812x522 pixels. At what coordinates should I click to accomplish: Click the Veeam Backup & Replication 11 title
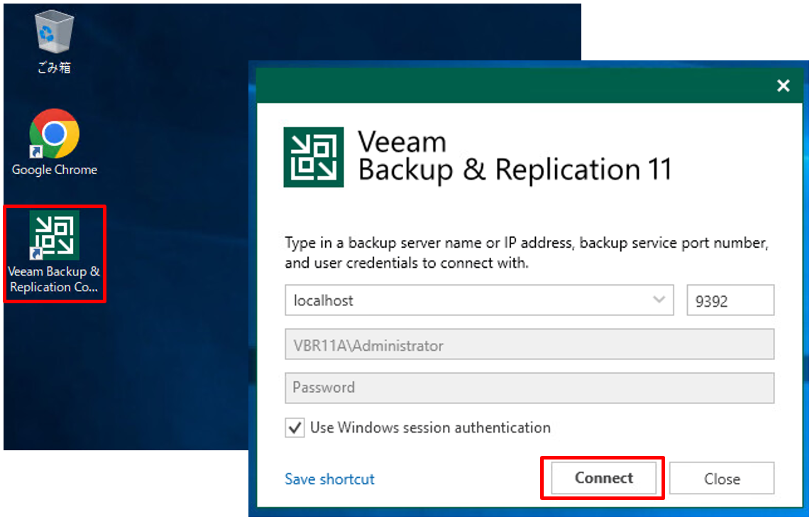515,156
